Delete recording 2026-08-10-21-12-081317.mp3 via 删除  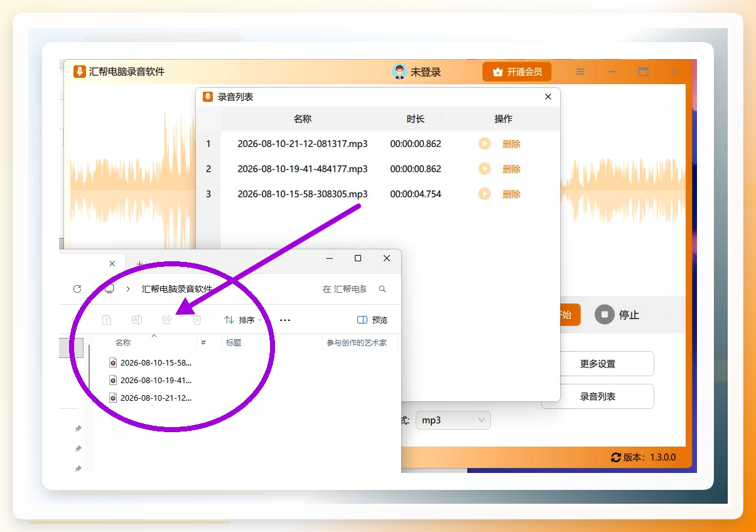pyautogui.click(x=511, y=144)
